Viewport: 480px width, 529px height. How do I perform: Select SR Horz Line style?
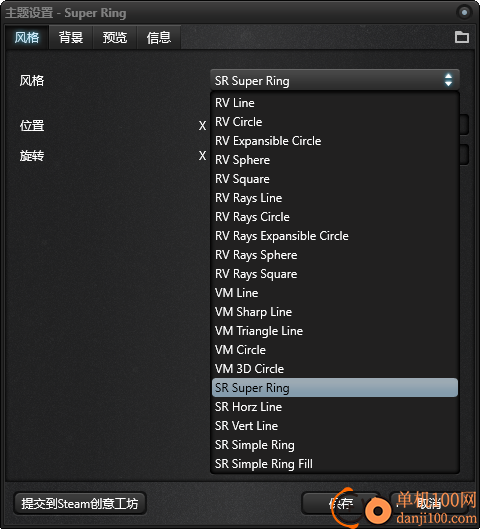tap(334, 407)
